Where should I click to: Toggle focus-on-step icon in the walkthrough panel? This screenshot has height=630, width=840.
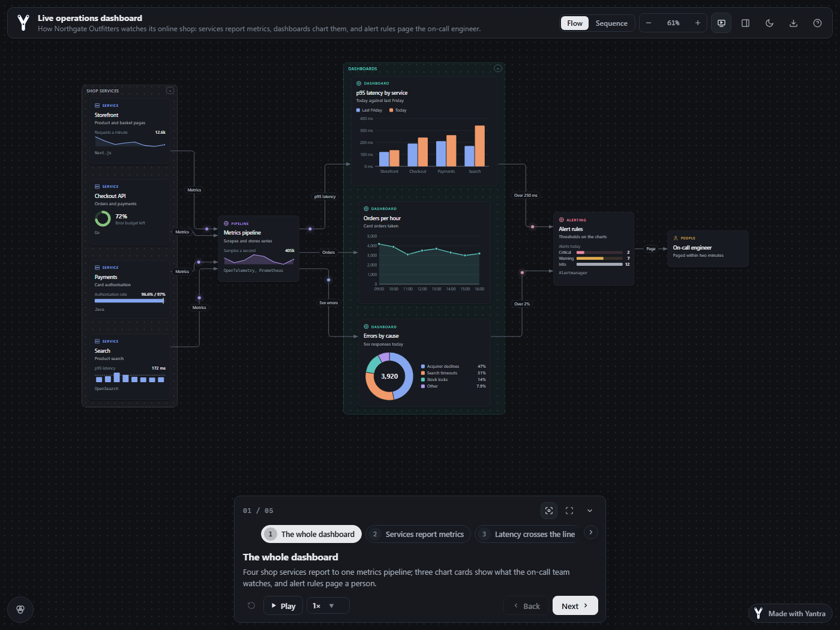549,511
